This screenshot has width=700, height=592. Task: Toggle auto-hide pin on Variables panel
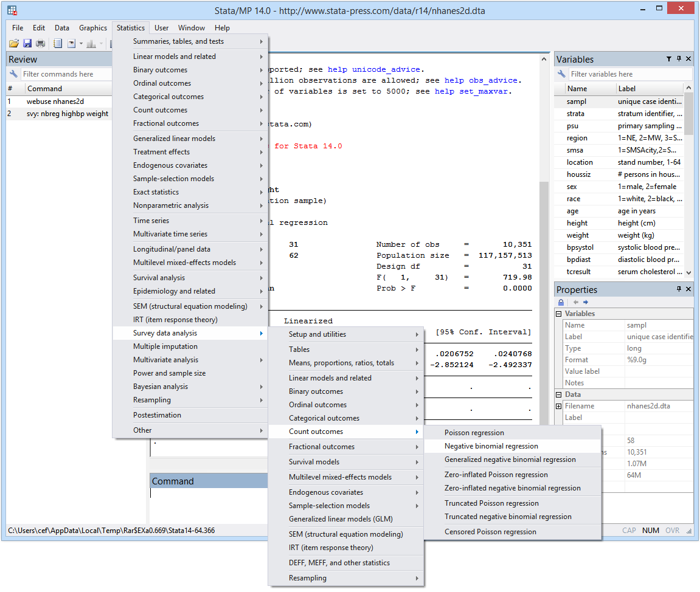click(x=677, y=59)
